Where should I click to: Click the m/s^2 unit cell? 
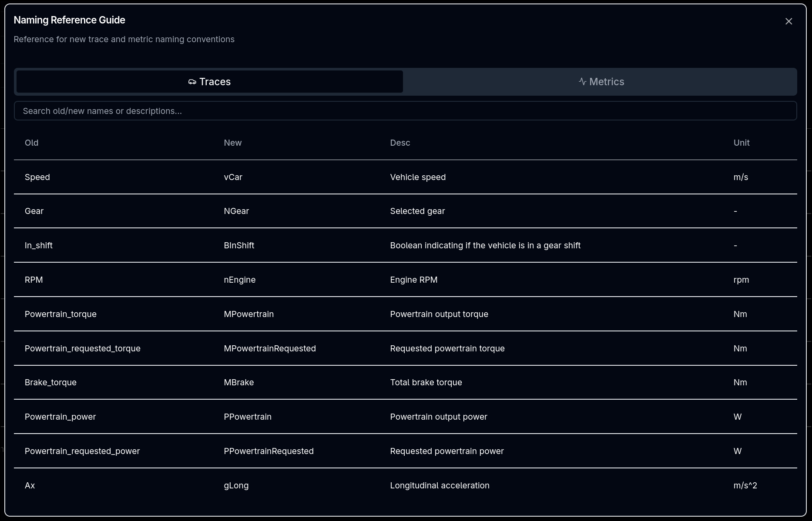745,485
